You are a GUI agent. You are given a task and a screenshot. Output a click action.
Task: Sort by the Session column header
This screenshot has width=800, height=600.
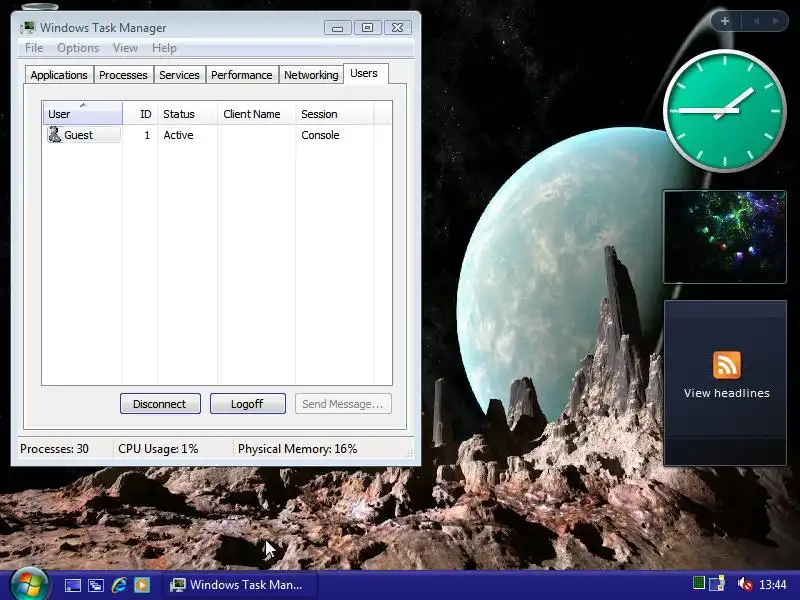(x=335, y=113)
